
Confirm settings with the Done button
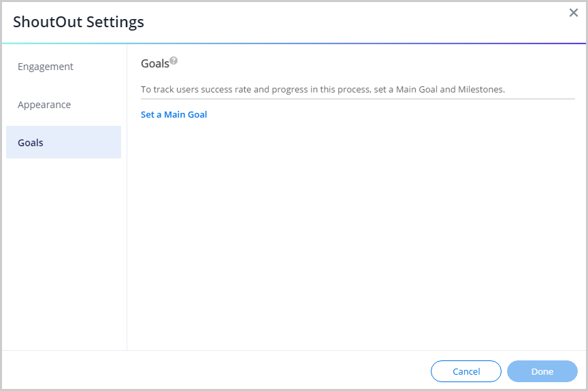click(x=542, y=371)
